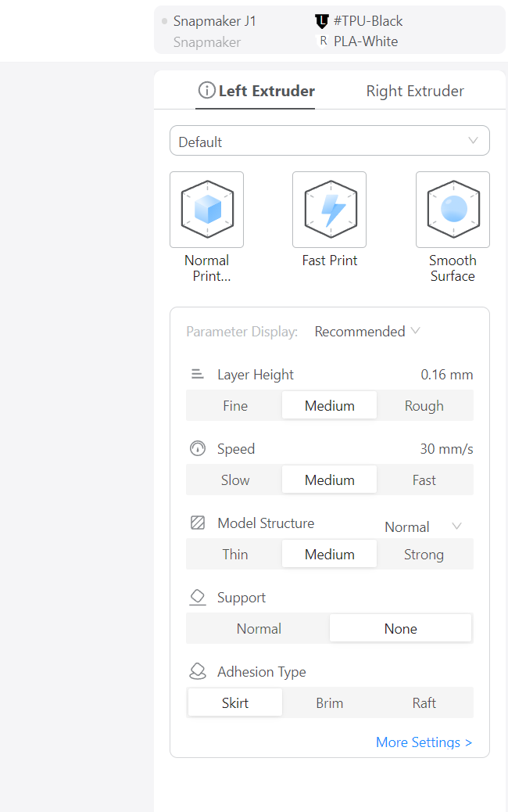Switch to the Left Extruder tab
This screenshot has height=812, width=508.
point(263,90)
